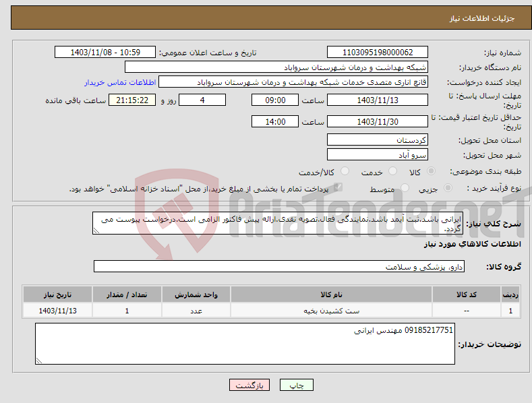Click the delivery province field کردستان

[x=378, y=139]
